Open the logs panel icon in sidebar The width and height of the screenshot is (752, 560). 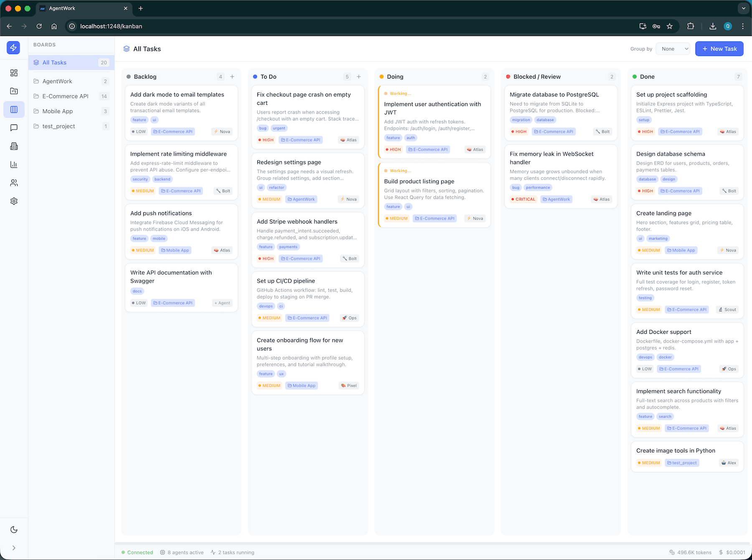[x=14, y=146]
